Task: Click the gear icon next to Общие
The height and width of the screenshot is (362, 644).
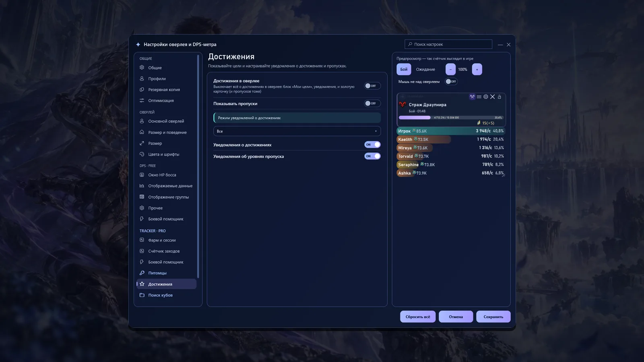Action: (142, 68)
